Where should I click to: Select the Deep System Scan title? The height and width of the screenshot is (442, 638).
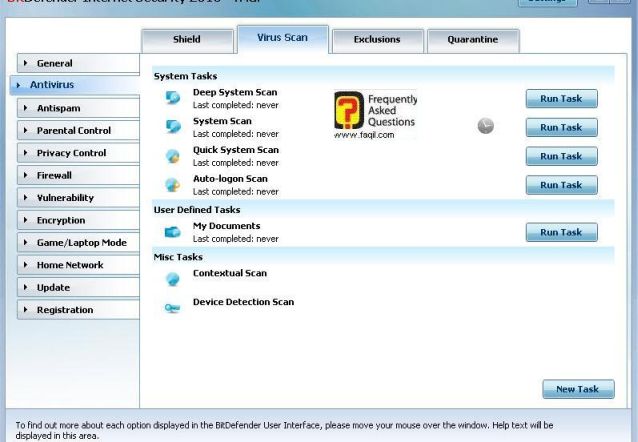pyautogui.click(x=235, y=92)
